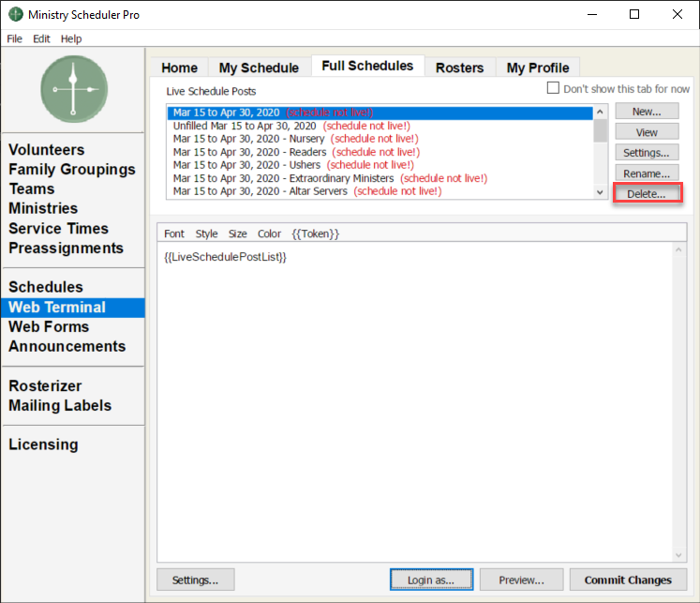
Task: Switch to the Home tab
Action: pos(180,68)
